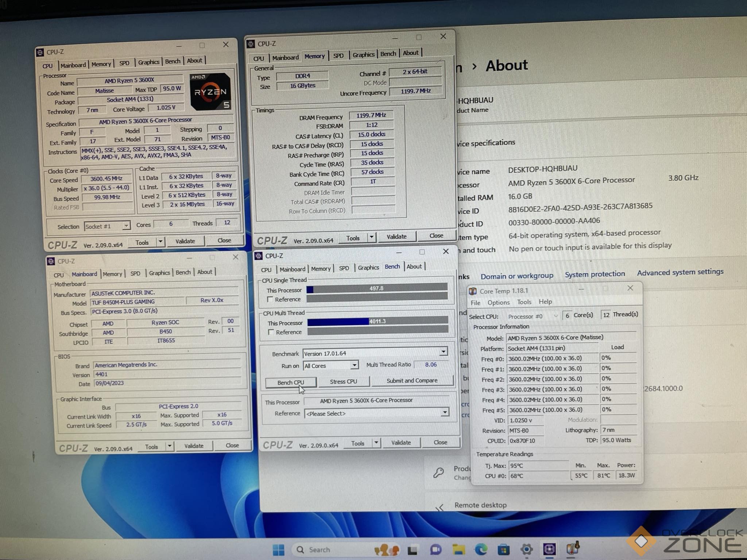Screen dimensions: 747x560
Task: Click the Windows Start button
Action: (x=279, y=550)
